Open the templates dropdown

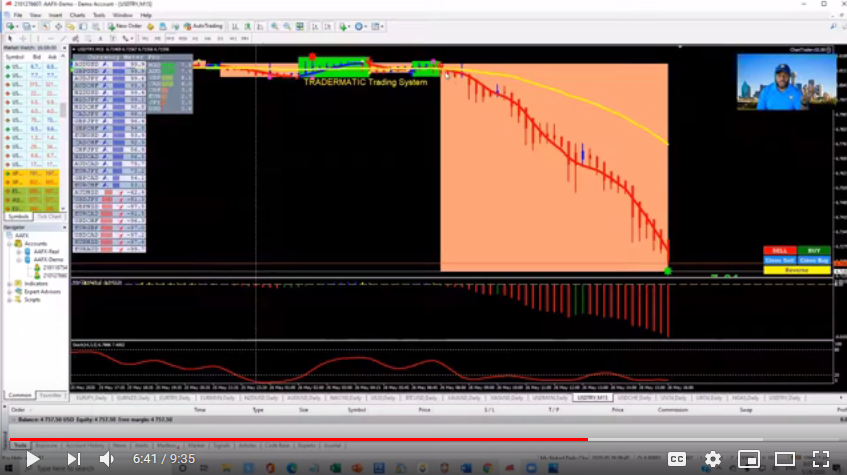[377, 26]
